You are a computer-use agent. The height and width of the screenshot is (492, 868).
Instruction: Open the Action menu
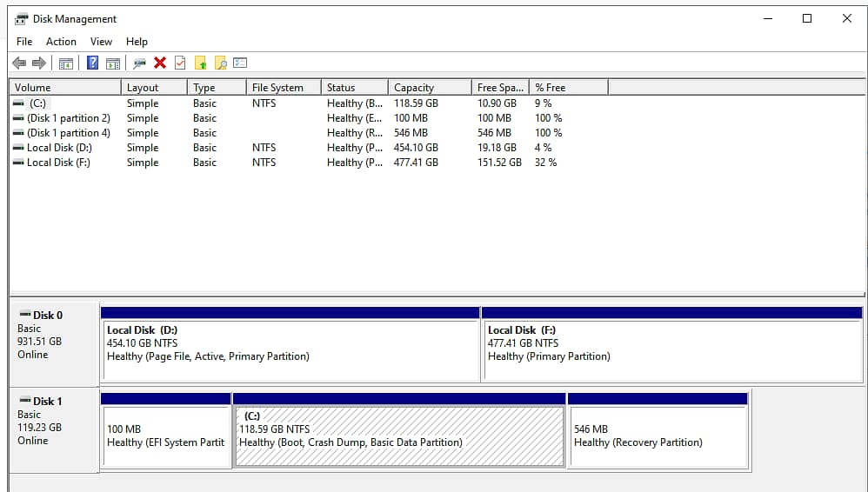click(61, 42)
